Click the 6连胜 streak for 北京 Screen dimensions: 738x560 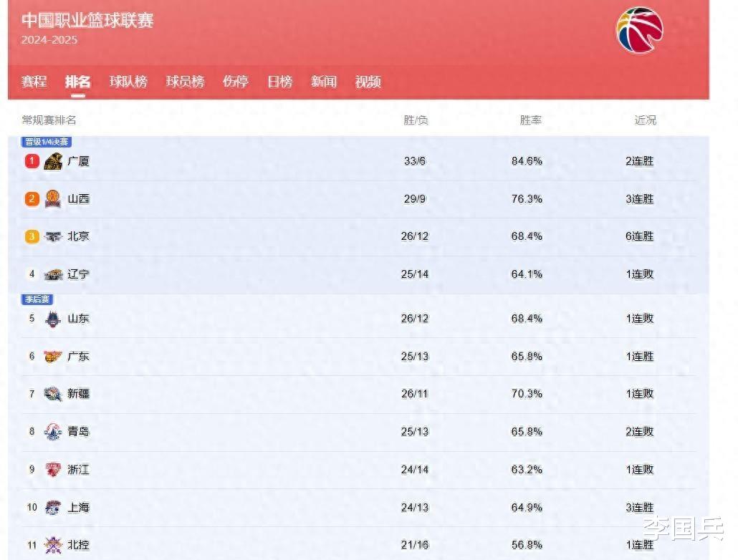[x=640, y=236]
